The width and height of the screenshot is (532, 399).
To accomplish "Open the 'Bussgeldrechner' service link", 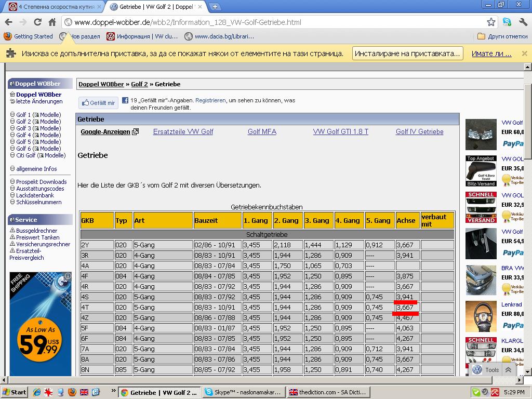I will click(x=36, y=231).
